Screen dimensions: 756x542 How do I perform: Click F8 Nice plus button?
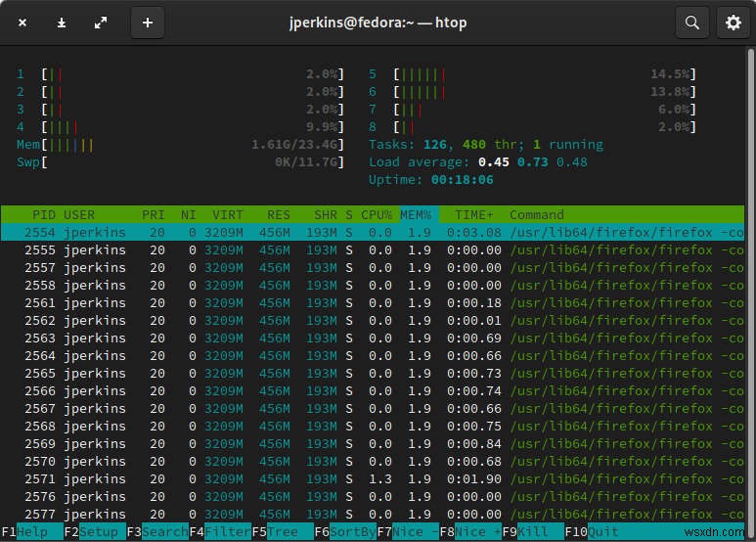point(471,532)
